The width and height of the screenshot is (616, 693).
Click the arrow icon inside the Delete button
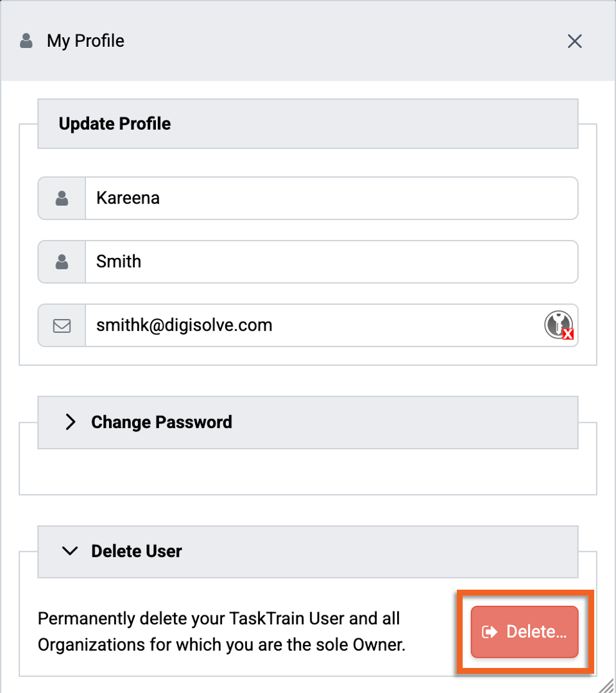pos(490,632)
